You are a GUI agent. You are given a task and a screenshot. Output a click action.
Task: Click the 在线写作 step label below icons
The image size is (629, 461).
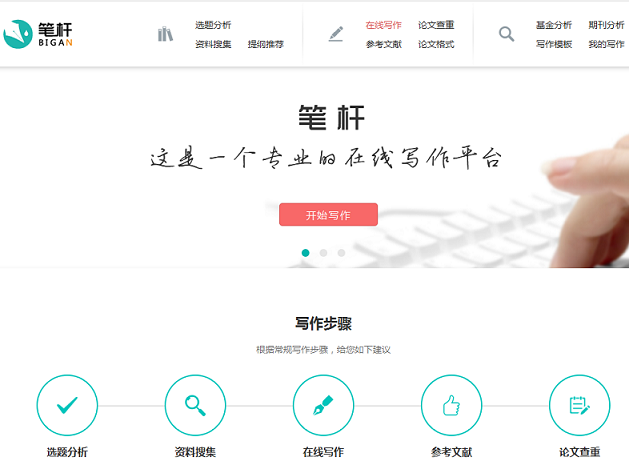(323, 452)
